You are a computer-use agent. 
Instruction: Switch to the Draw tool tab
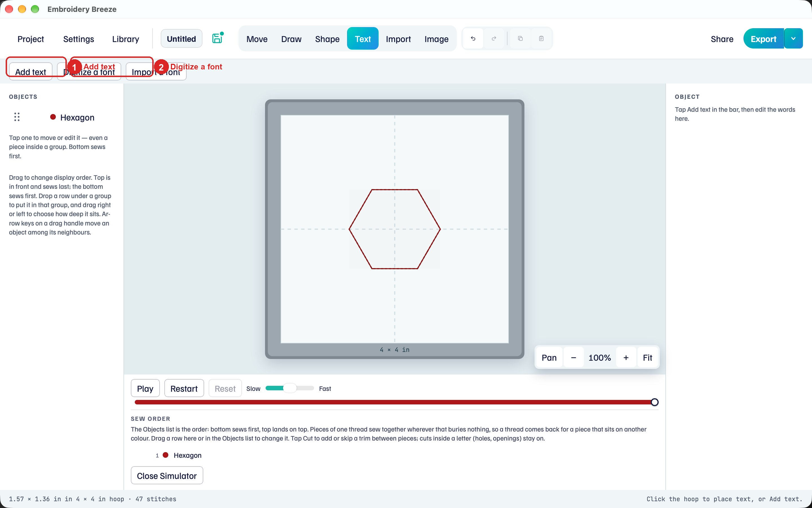(x=291, y=39)
